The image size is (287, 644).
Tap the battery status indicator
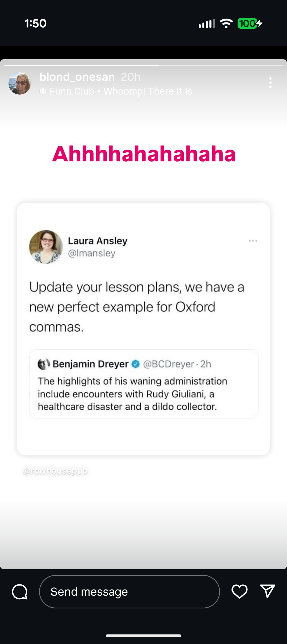click(x=250, y=23)
